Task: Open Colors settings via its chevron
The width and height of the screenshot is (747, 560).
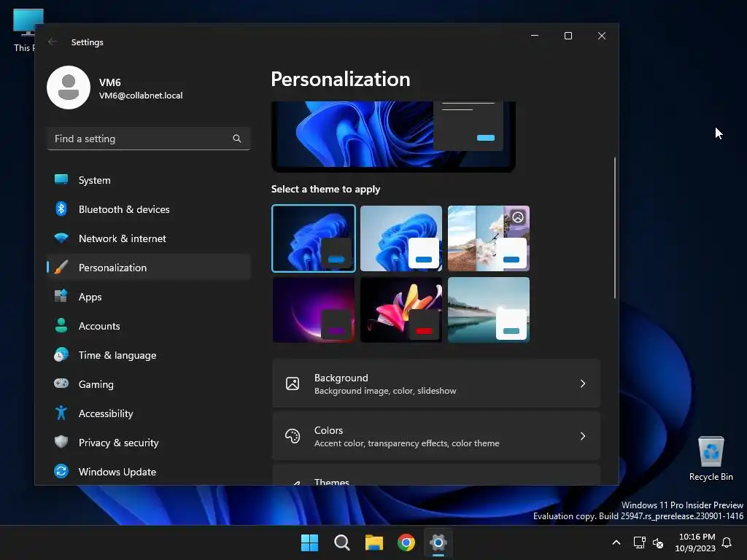Action: point(583,436)
